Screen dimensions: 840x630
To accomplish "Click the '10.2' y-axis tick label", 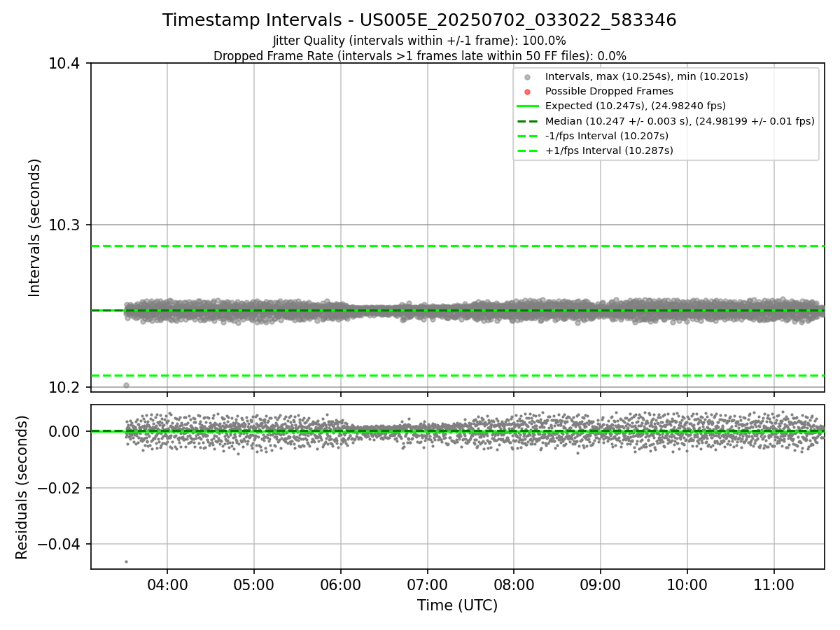I will coord(66,387).
